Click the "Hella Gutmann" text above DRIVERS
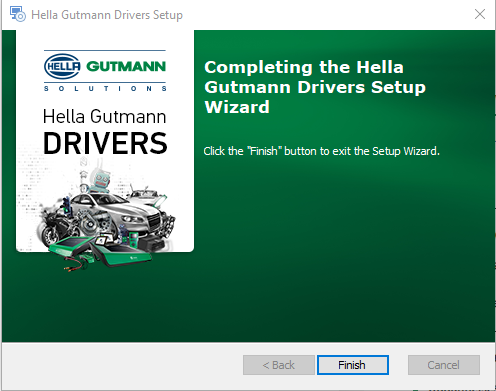 (x=104, y=116)
